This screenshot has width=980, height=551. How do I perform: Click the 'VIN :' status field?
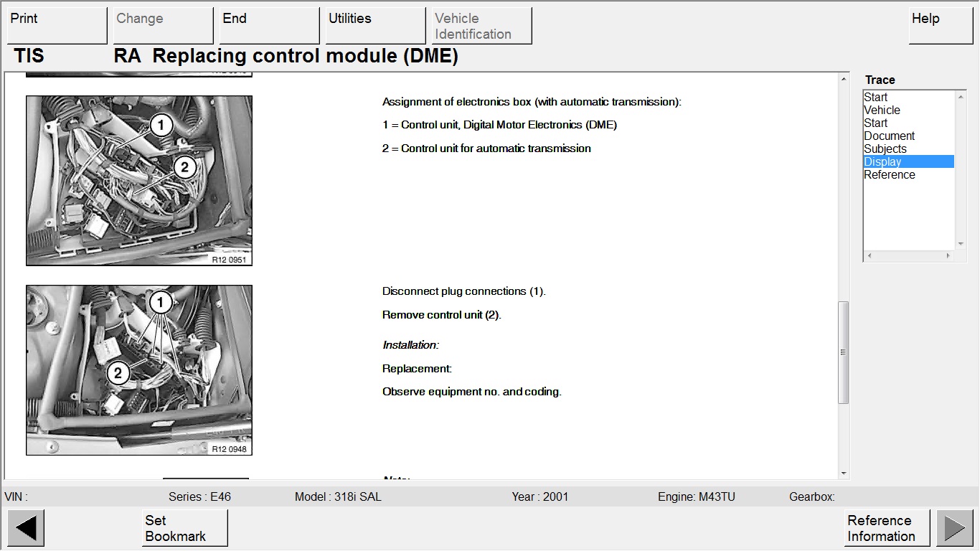coord(16,496)
